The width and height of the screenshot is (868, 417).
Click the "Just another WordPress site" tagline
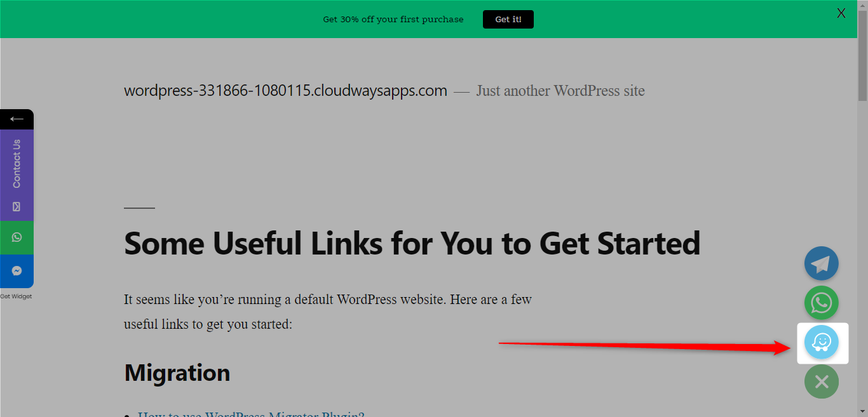560,91
